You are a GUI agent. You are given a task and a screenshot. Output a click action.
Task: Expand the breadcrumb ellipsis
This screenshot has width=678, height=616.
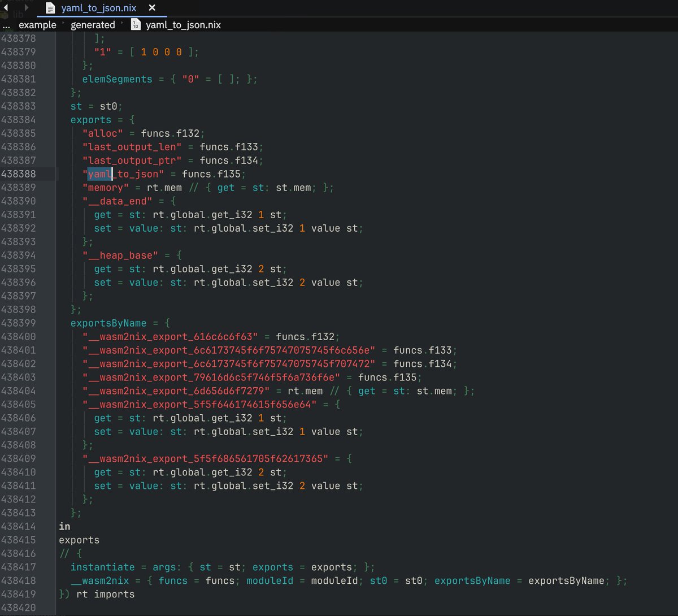coord(7,25)
